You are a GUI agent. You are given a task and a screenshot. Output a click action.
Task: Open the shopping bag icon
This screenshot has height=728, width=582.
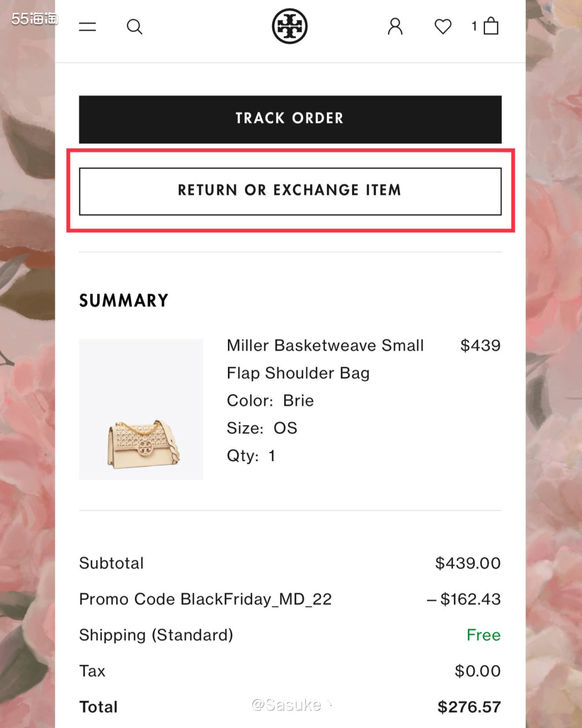(x=490, y=26)
